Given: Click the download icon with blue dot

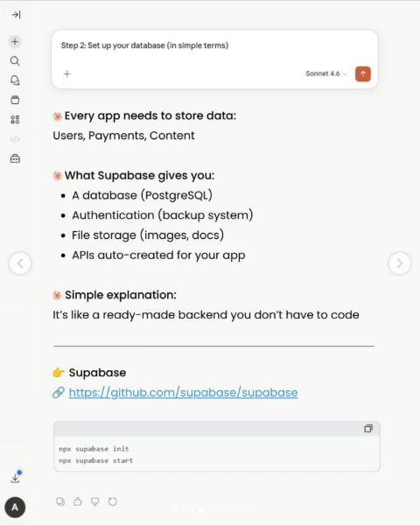Looking at the screenshot, I should [x=16, y=477].
